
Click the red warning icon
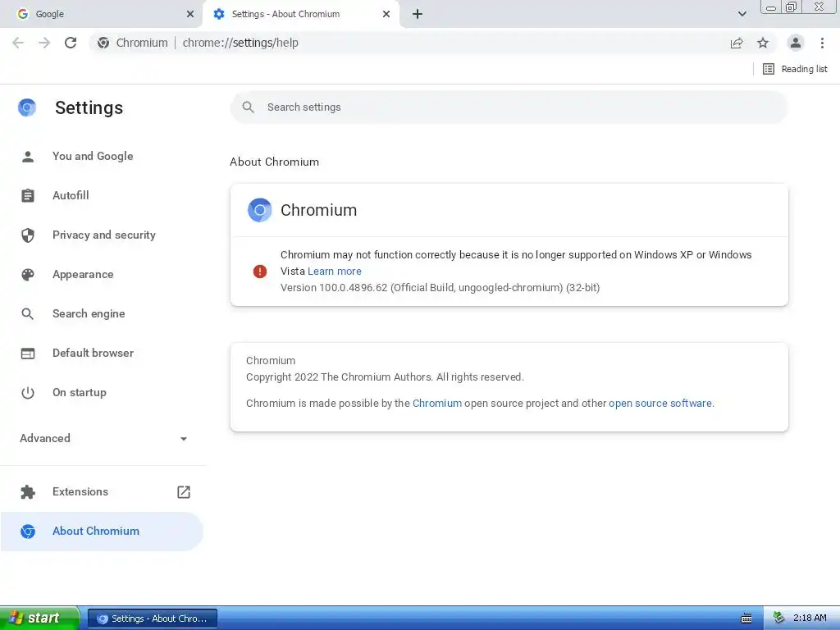pyautogui.click(x=260, y=272)
